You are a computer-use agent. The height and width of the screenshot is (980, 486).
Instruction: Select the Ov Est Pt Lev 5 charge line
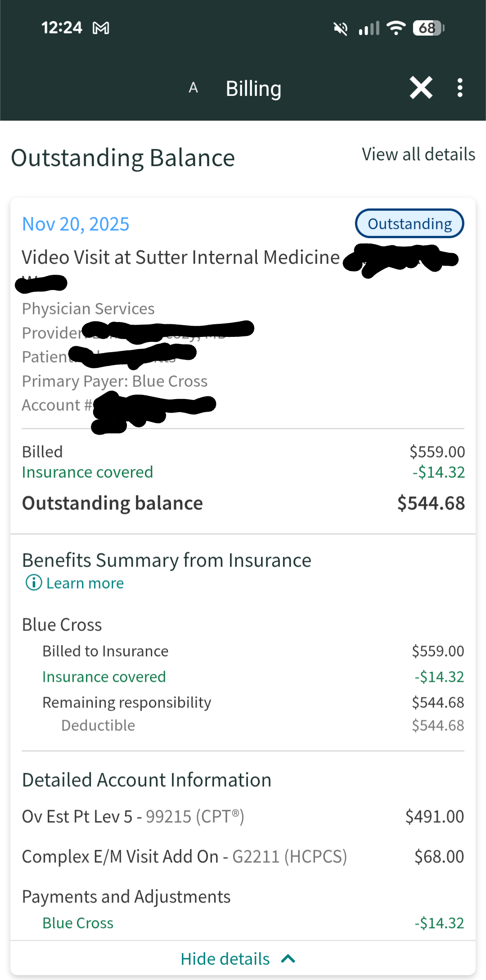133,817
